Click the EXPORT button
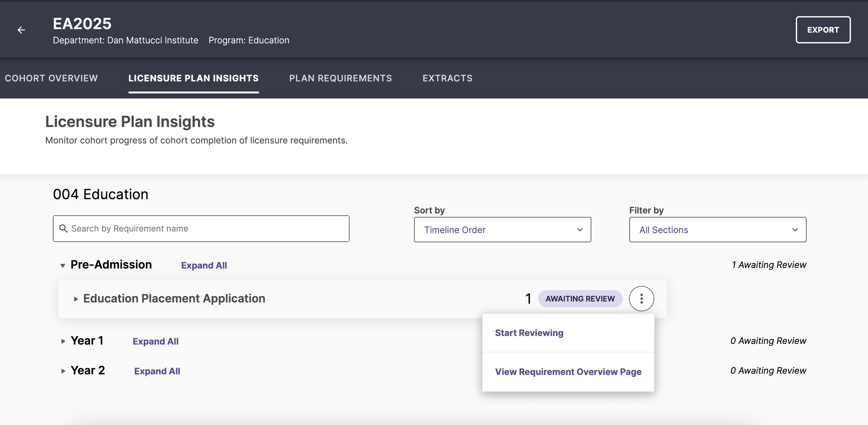 (823, 30)
